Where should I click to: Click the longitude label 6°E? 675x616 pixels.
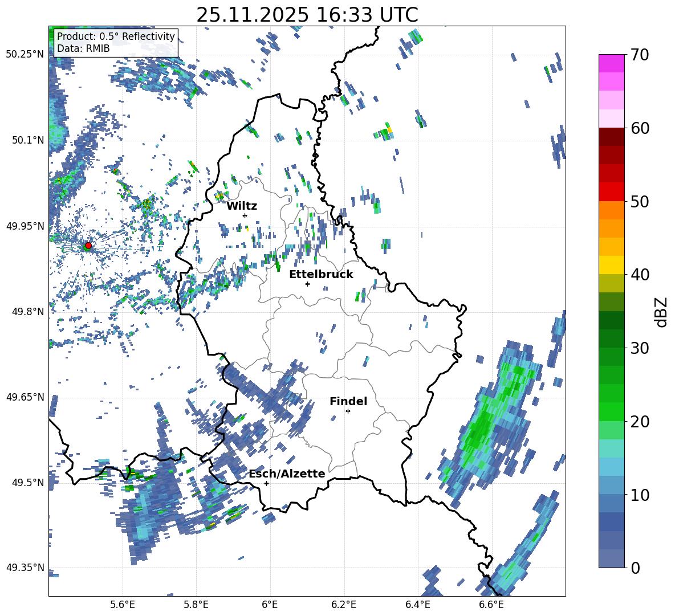click(270, 605)
